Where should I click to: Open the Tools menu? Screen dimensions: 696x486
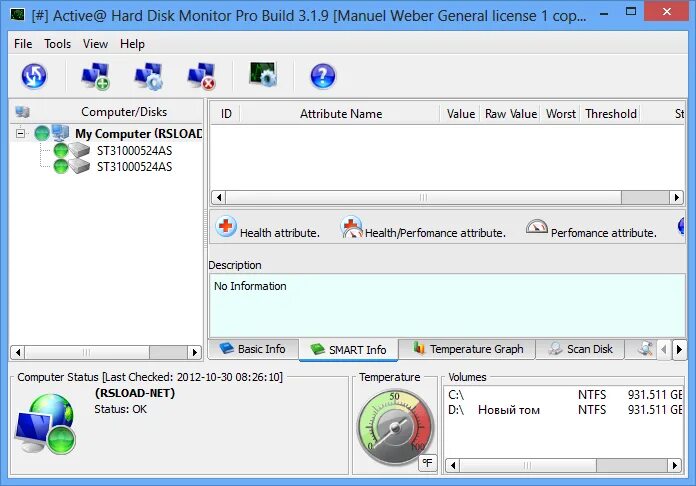coord(57,43)
